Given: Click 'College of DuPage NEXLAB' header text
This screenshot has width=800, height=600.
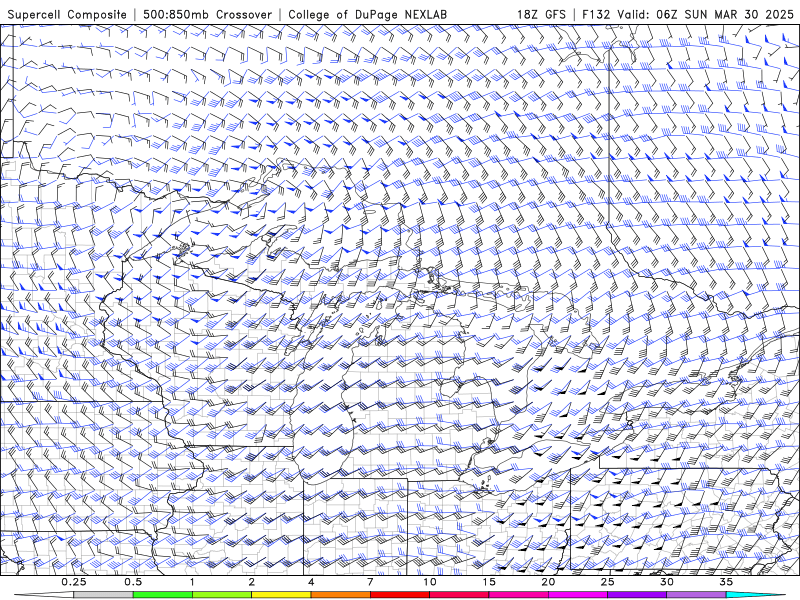Looking at the screenshot, I should coord(367,15).
